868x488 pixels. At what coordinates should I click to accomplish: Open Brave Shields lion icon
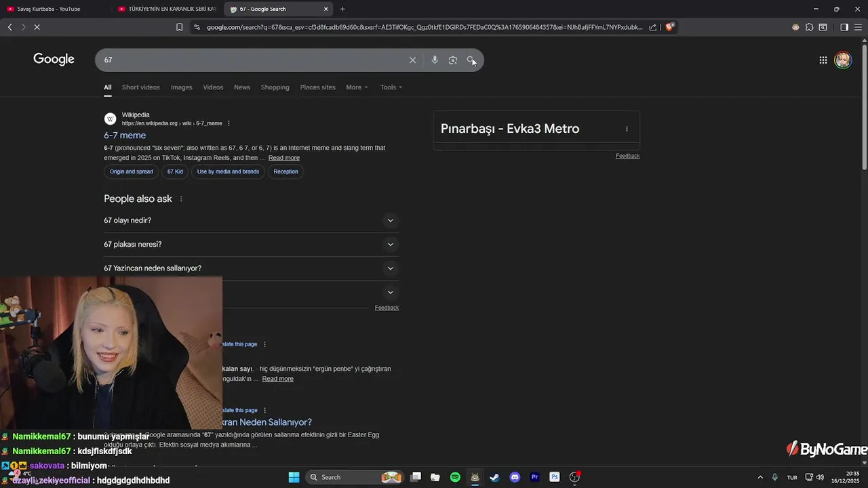pyautogui.click(x=669, y=27)
